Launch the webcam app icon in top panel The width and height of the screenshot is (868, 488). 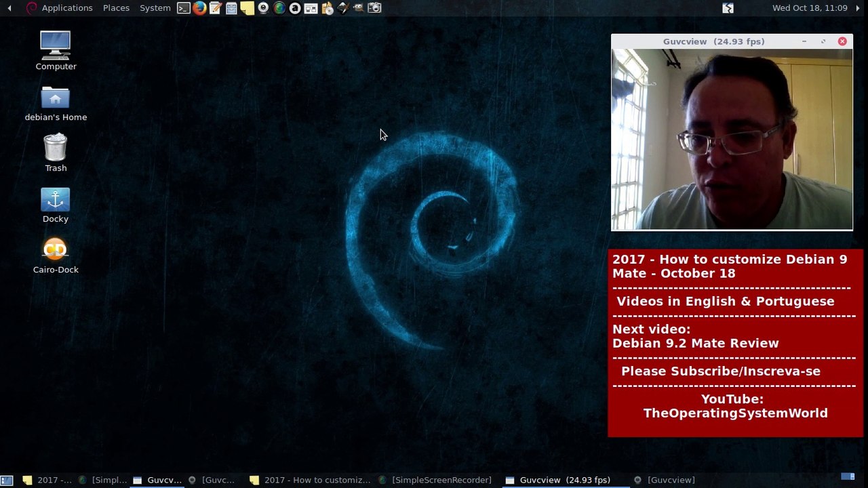(x=263, y=8)
